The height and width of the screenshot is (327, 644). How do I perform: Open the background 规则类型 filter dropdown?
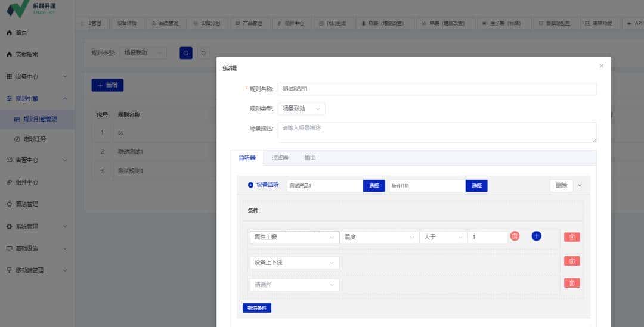pos(143,52)
